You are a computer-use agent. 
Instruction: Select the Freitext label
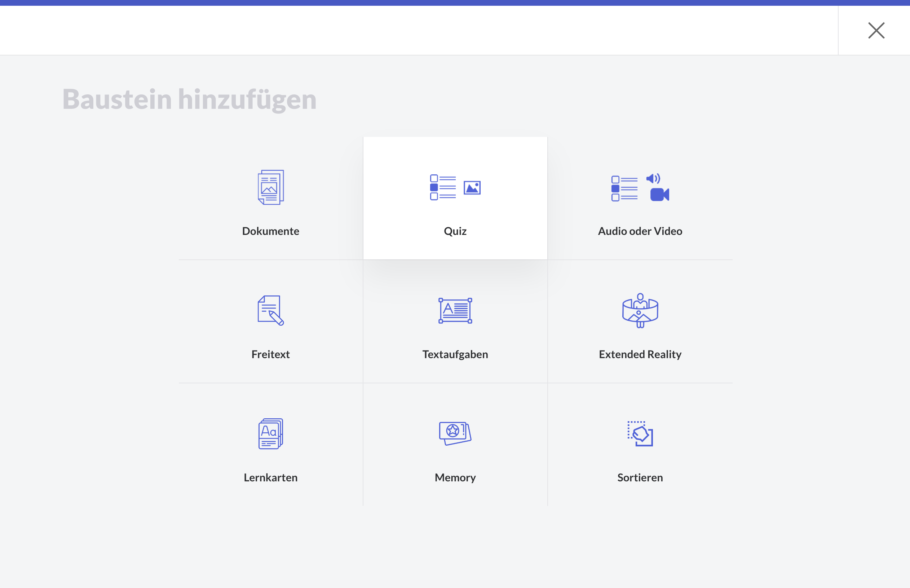[x=270, y=354]
